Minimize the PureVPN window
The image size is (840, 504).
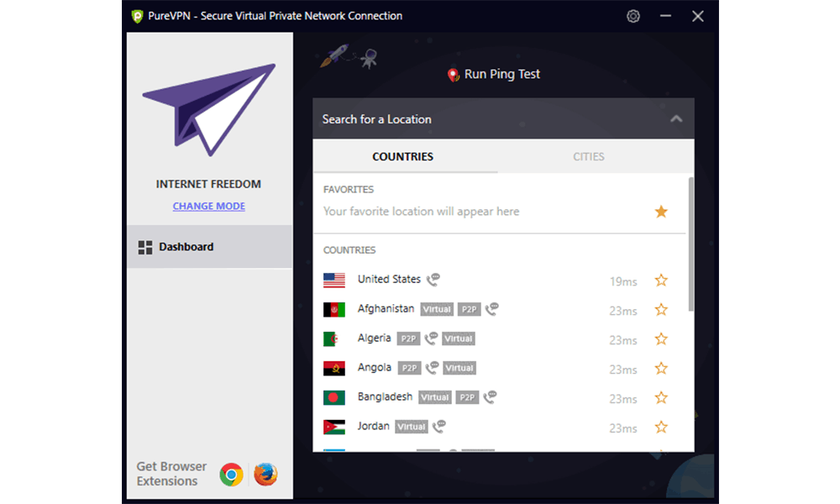tap(665, 16)
